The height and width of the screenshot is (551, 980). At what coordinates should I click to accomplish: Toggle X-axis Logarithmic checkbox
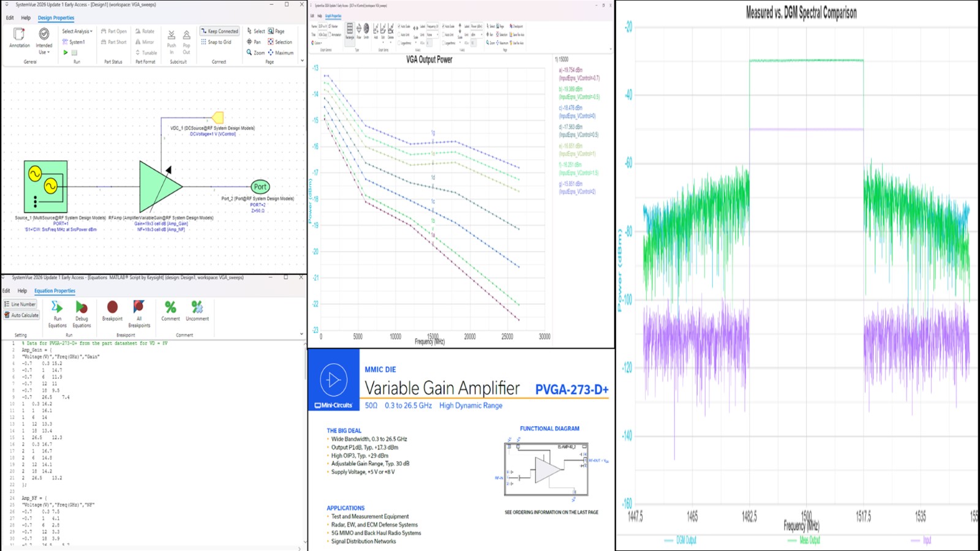tap(404, 43)
